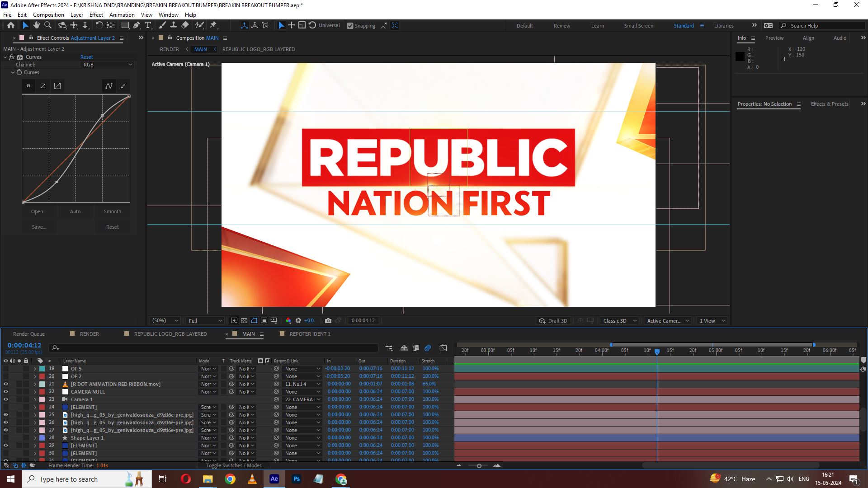Hide the Camera 1 layer
This screenshot has height=488, width=868.
coord(6,399)
